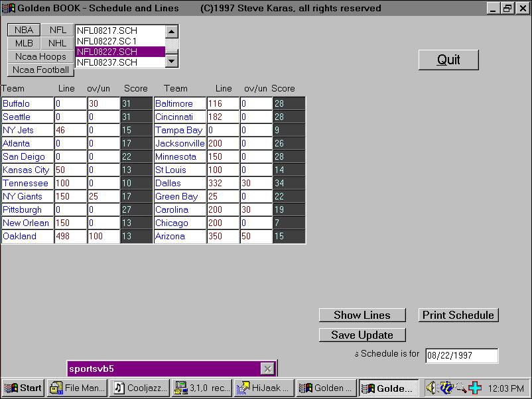Click the Arizona team cell
Viewport: 532px width, 399px height.
tap(180, 236)
